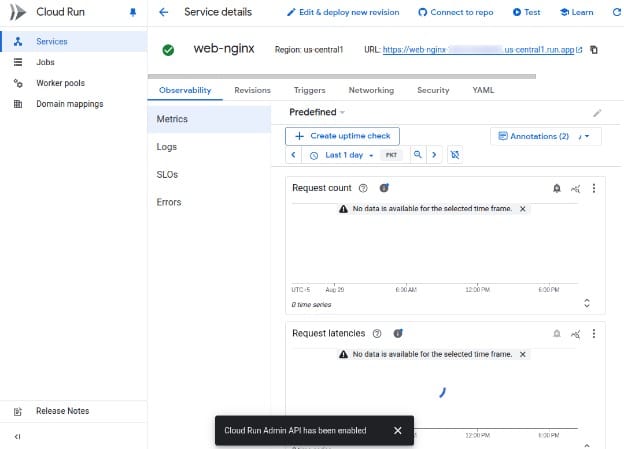Click the info badge beside Request count
Image resolution: width=624 pixels, height=449 pixels.
tap(384, 188)
